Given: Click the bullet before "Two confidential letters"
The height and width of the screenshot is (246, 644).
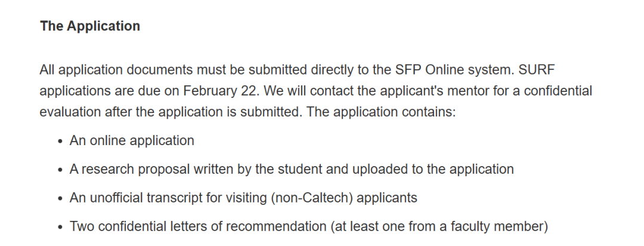Looking at the screenshot, I should click(60, 227).
